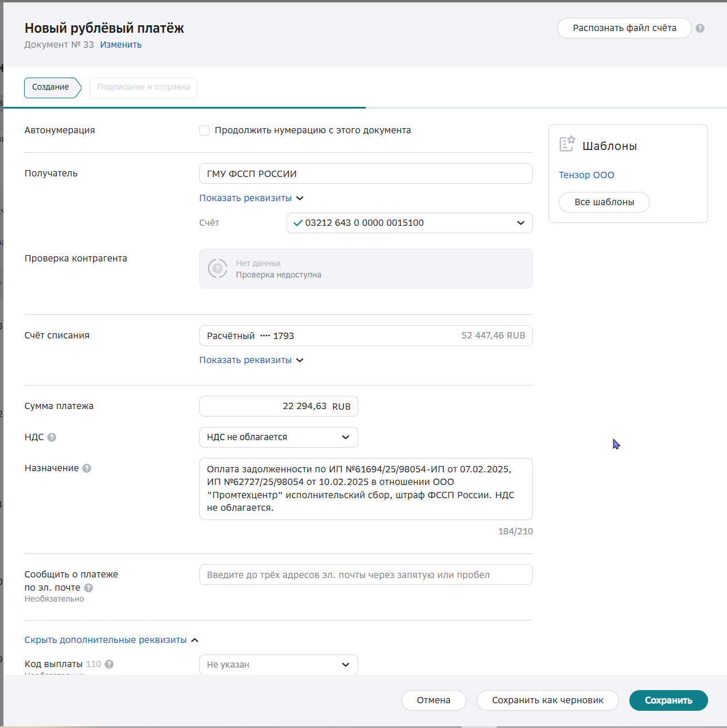Open the Подписание и отправка step
The height and width of the screenshot is (728, 727).
click(x=144, y=87)
